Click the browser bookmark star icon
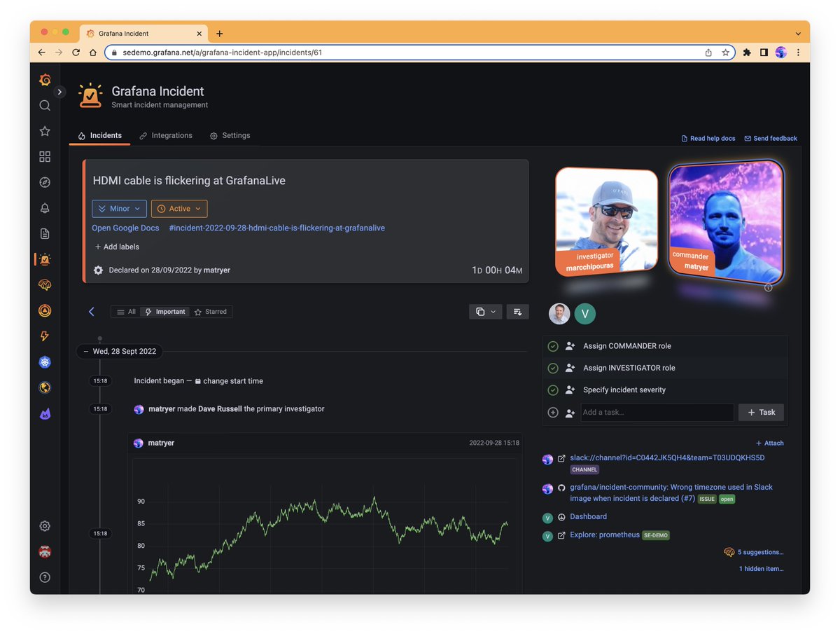840x634 pixels. tap(726, 53)
